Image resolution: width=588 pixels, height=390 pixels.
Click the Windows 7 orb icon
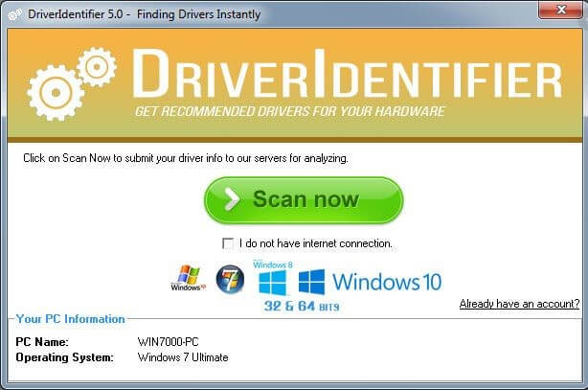coord(230,279)
